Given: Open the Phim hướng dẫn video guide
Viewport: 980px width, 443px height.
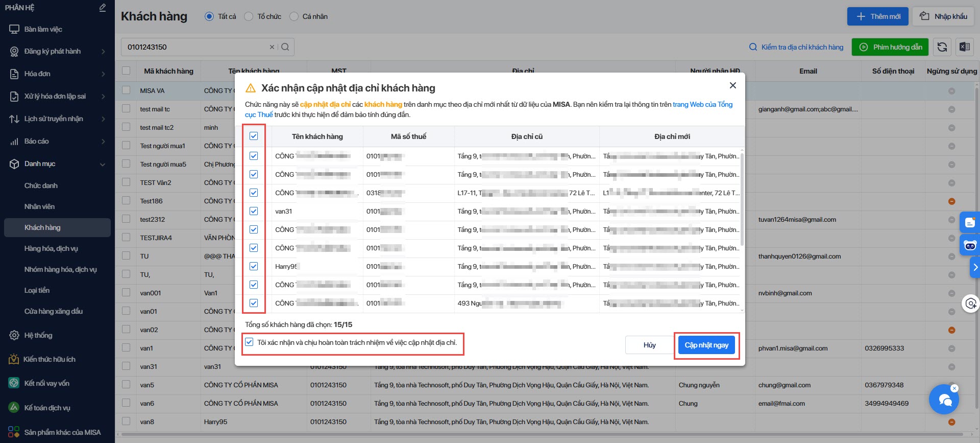Looking at the screenshot, I should [x=890, y=47].
